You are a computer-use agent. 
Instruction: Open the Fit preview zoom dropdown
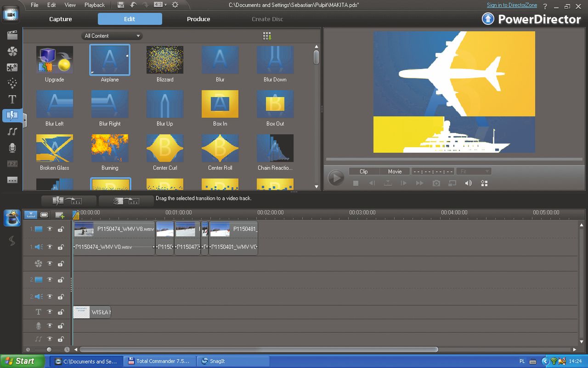474,171
